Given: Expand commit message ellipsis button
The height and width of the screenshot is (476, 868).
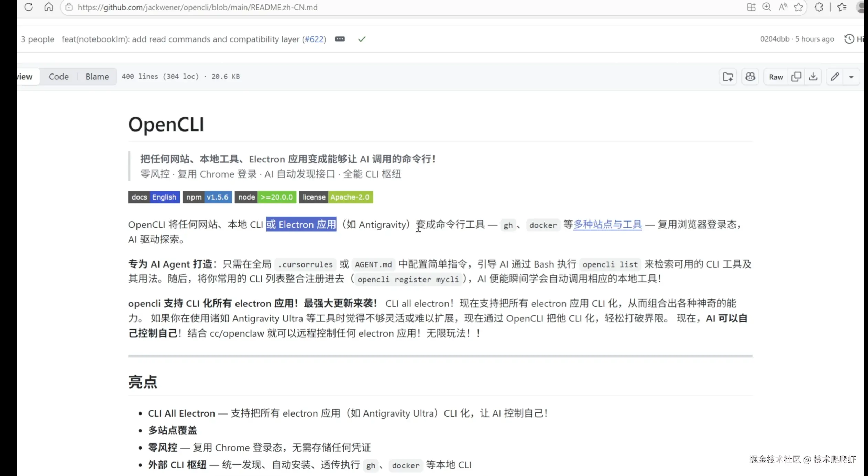Looking at the screenshot, I should coord(340,39).
